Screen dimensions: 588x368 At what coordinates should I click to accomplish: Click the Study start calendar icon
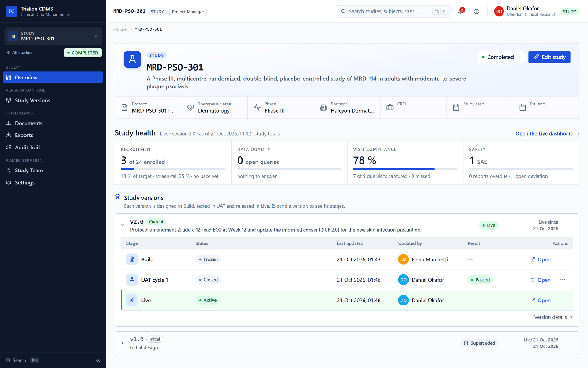click(456, 108)
